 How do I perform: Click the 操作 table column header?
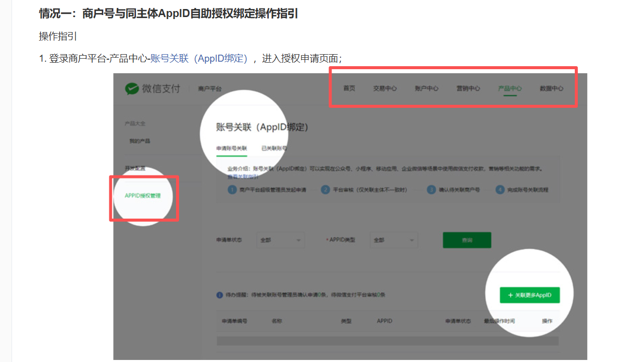pos(547,321)
